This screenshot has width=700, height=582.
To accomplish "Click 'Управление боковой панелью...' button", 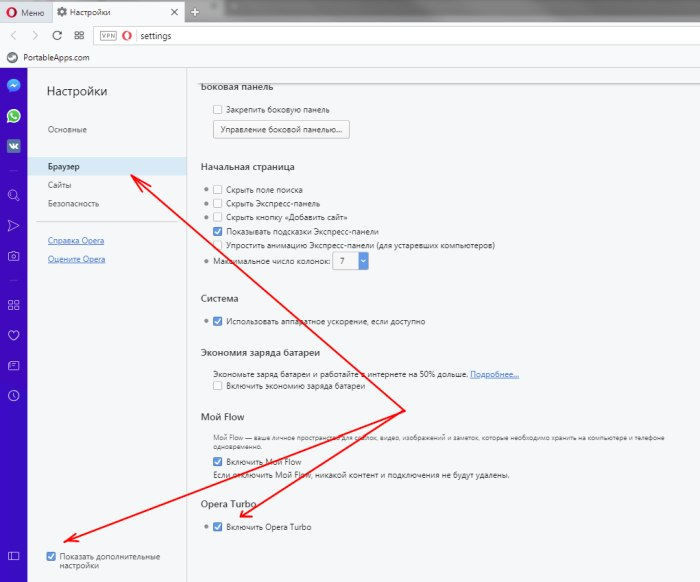I will 281,129.
